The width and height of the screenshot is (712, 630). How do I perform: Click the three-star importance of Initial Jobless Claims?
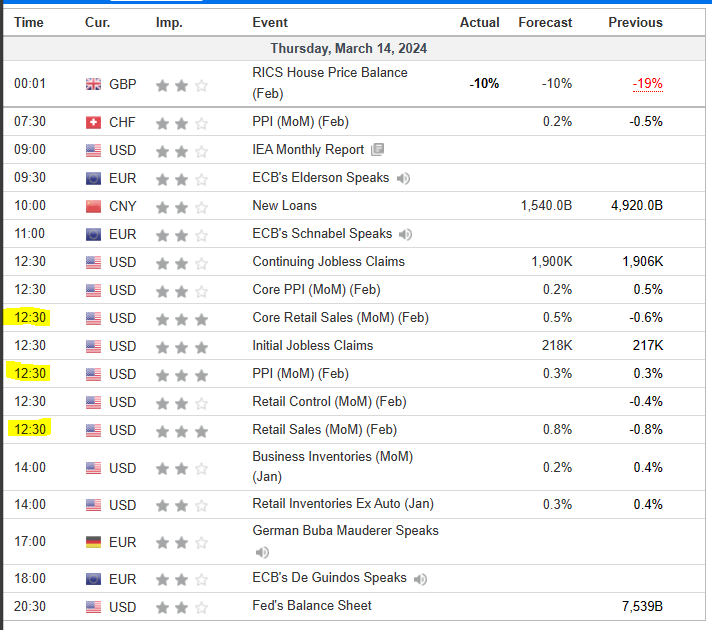click(x=181, y=346)
